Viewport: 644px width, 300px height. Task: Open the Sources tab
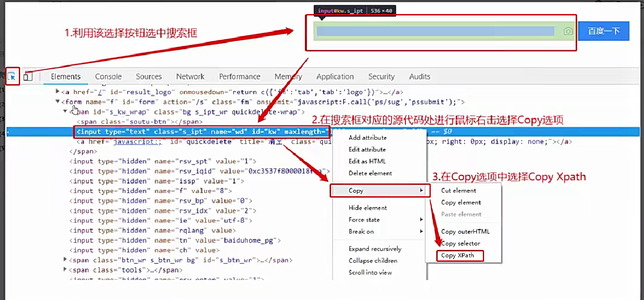tap(149, 77)
